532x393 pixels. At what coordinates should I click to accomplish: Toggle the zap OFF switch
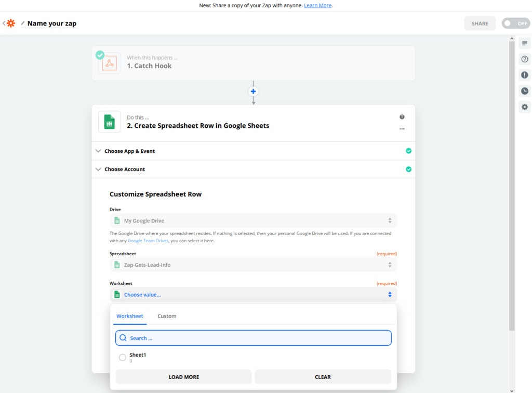tap(516, 23)
